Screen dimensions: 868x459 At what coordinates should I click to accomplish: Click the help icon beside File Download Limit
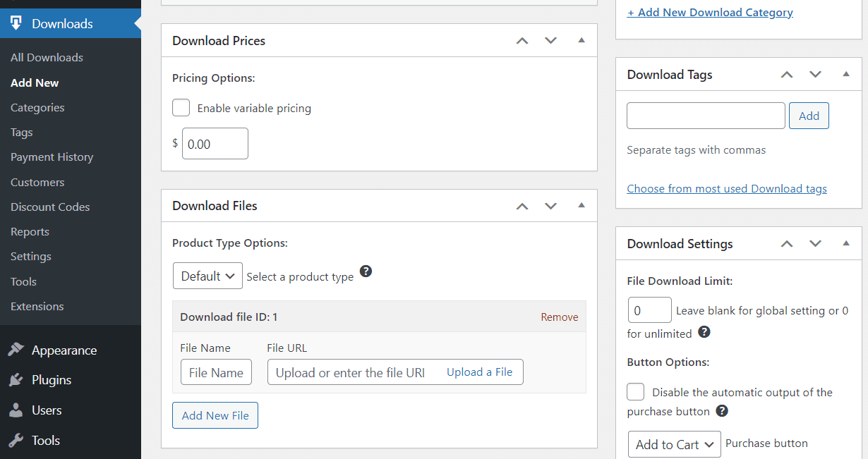(x=704, y=331)
